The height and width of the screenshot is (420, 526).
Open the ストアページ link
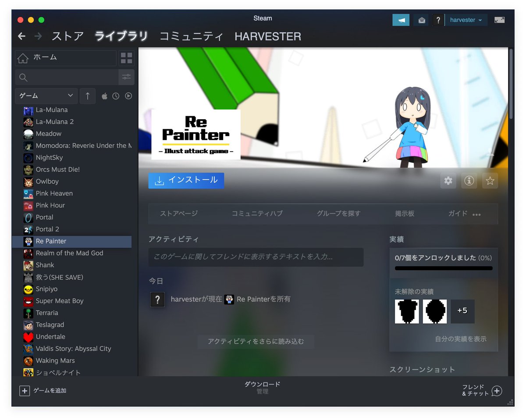[x=179, y=214]
